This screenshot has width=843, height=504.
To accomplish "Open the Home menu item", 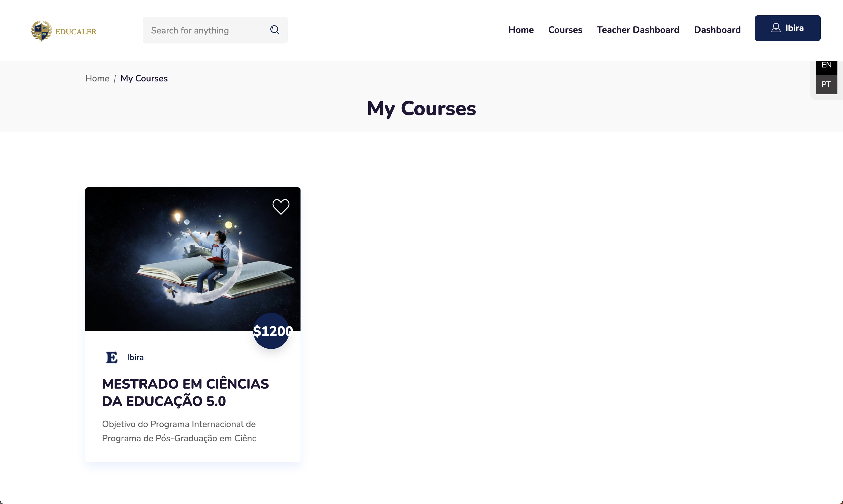I will (521, 30).
